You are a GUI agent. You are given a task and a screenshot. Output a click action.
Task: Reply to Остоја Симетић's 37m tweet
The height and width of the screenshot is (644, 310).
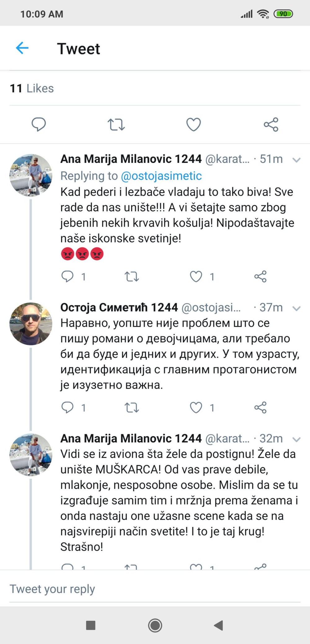[x=67, y=407]
